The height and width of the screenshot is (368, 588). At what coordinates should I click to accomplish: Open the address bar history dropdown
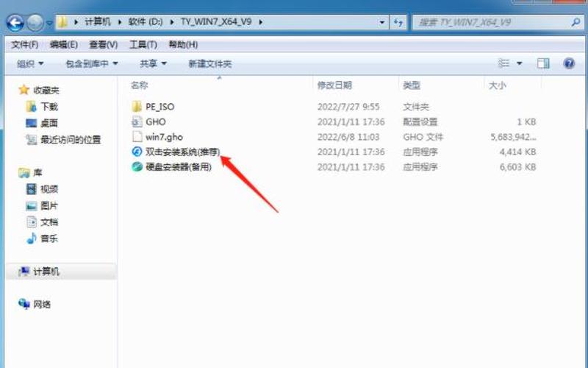[x=381, y=23]
